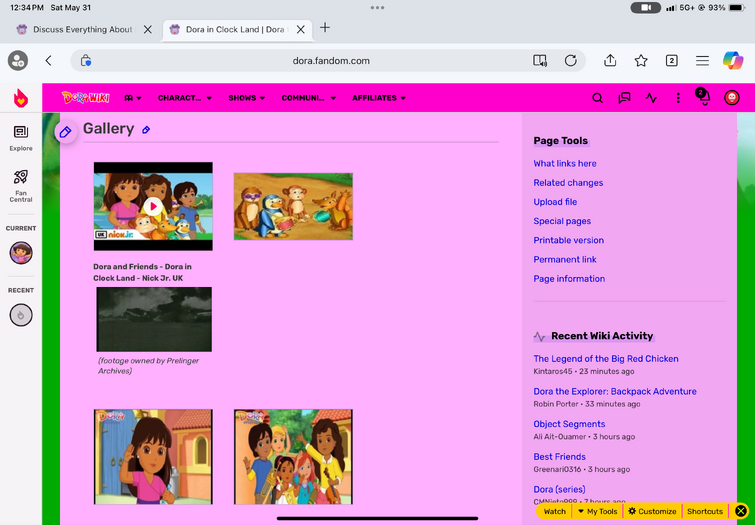Open the browser hamburger menu
755x525 pixels.
tap(703, 61)
